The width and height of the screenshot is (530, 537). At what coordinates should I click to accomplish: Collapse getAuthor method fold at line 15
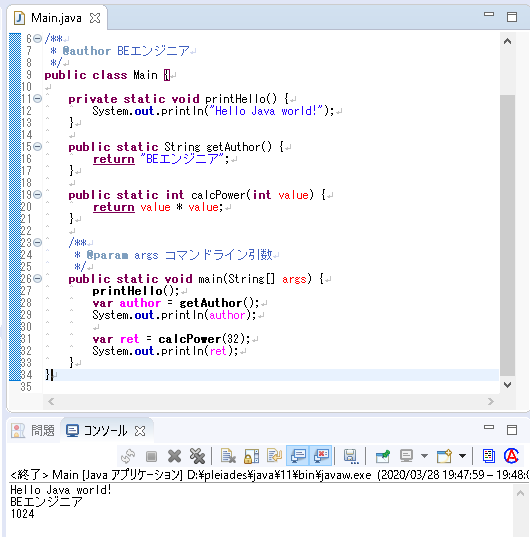click(37, 147)
